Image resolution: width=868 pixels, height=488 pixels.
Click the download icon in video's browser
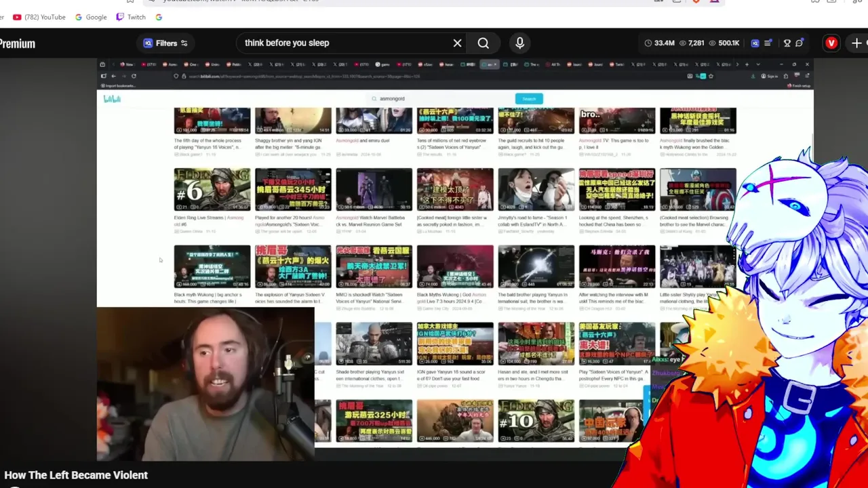[x=753, y=76]
